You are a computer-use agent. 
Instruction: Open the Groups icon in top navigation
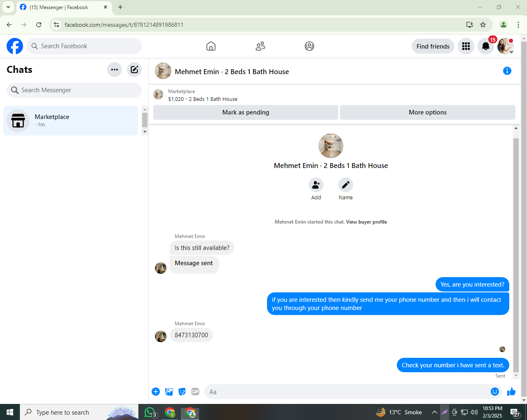coord(309,46)
